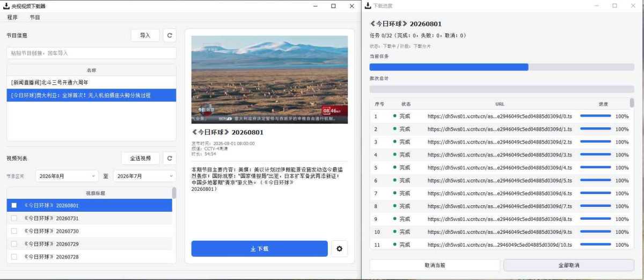The height and width of the screenshot is (280, 644).
Task: Click URL ending in 0309d/1.ts
Action: (500, 129)
